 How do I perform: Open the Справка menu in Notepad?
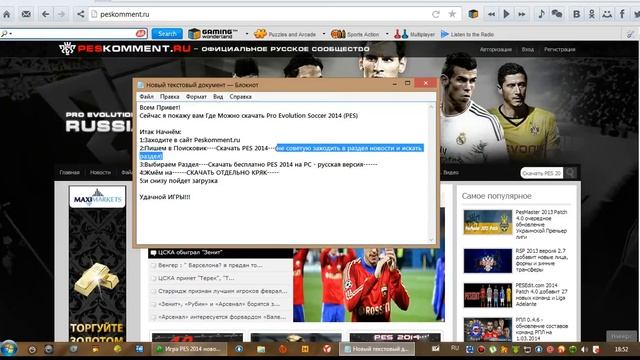(x=240, y=97)
